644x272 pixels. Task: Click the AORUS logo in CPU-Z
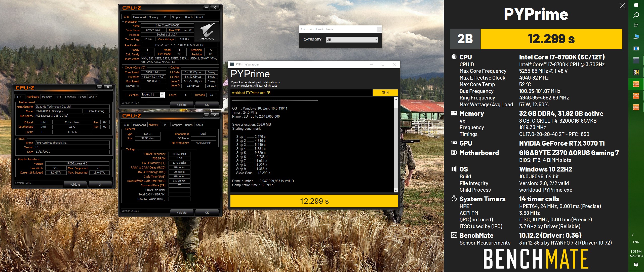207,32
